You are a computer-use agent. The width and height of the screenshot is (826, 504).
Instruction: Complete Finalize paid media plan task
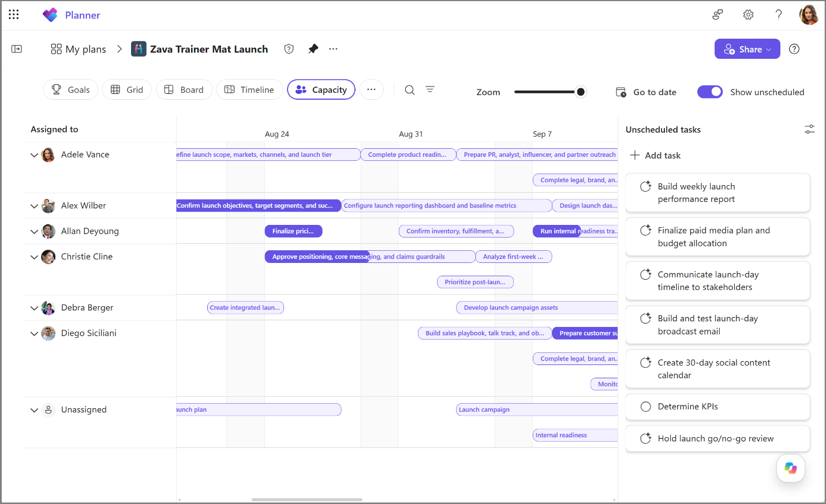646,230
